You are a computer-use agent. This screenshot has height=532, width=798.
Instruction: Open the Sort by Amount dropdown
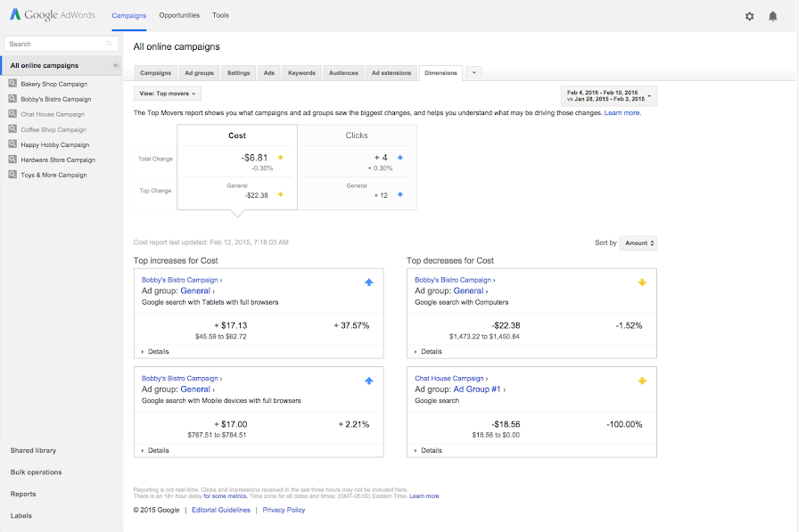click(x=638, y=242)
